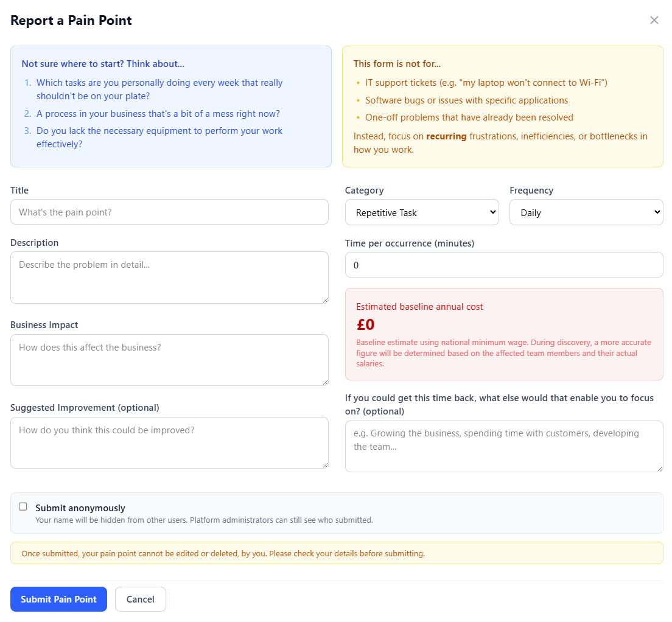The image size is (672, 622).
Task: Click the Estimated baseline annual cost panel
Action: 504,334
